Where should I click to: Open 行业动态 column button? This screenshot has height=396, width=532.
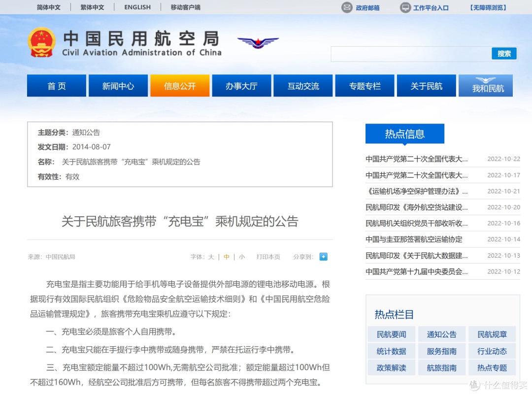[x=492, y=351]
